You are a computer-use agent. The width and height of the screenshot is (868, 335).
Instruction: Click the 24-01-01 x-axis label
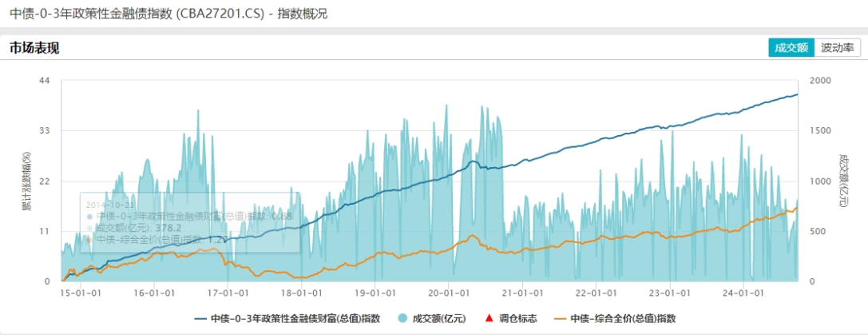pyautogui.click(x=744, y=292)
